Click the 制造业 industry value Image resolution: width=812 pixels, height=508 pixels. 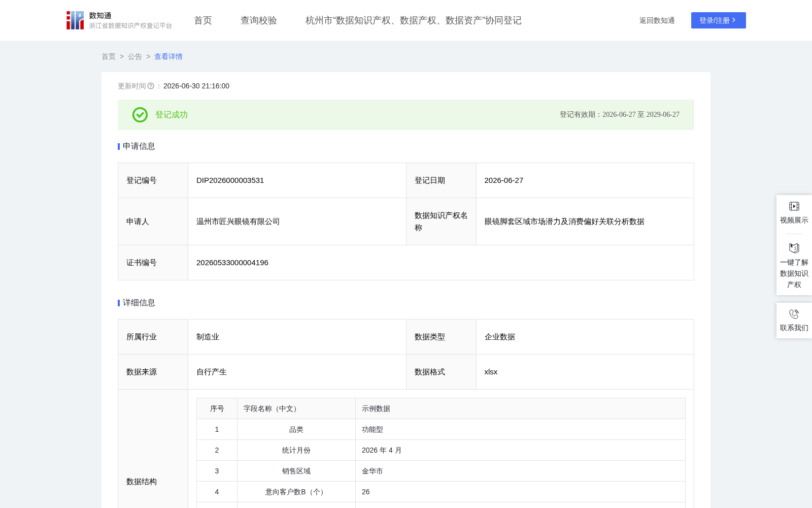(x=208, y=337)
